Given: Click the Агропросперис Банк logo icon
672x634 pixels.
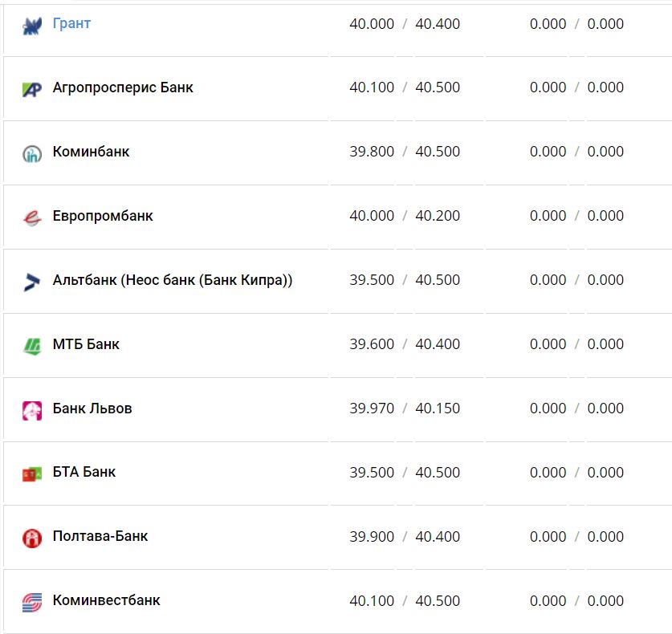Looking at the screenshot, I should pos(31,89).
